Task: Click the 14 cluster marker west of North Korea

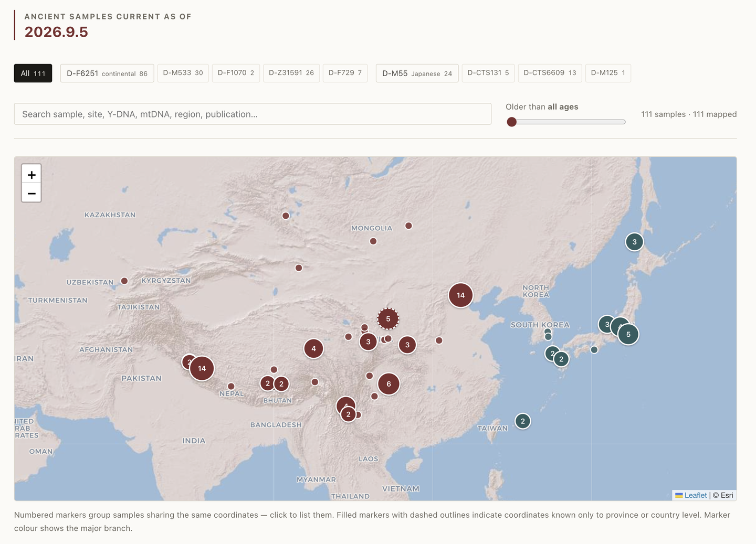Action: point(460,295)
